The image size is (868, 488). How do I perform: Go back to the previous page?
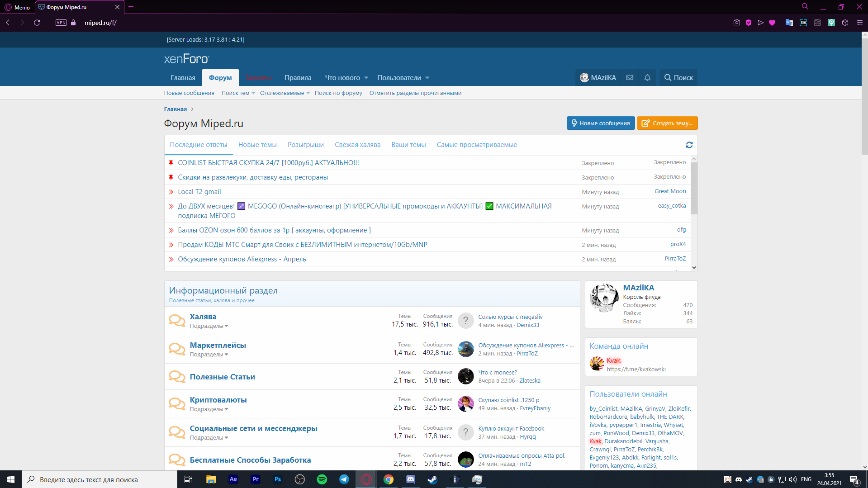coord(8,23)
